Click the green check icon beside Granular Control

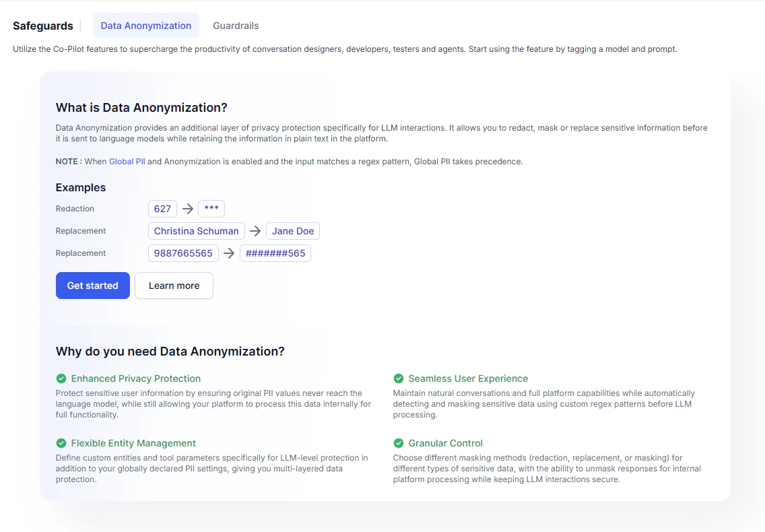[x=397, y=443]
